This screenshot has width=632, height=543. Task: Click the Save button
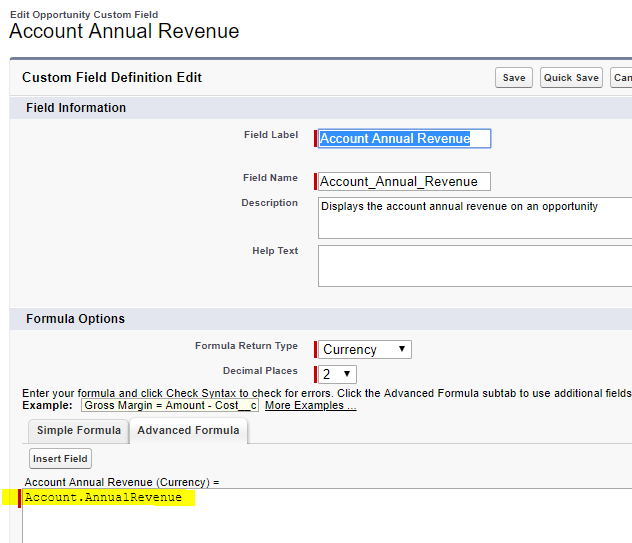click(514, 78)
